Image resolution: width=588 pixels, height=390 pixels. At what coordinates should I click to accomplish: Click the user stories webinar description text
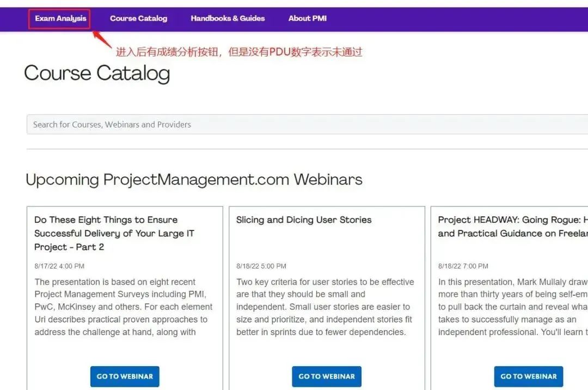pos(325,307)
